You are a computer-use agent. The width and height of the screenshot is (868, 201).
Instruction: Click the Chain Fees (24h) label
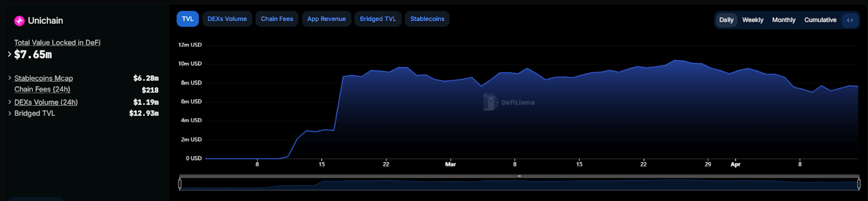42,89
